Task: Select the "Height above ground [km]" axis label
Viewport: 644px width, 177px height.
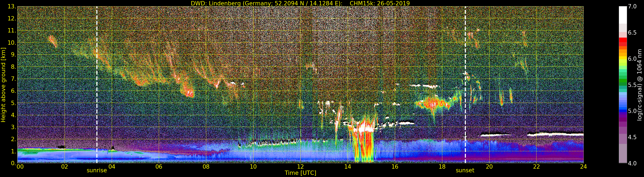Action: click(3, 85)
